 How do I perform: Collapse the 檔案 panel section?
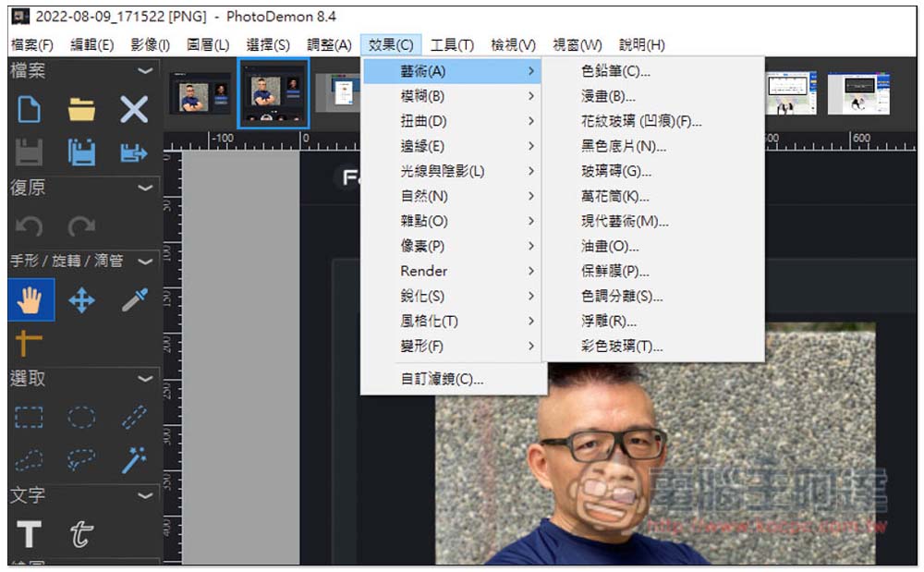(x=145, y=70)
